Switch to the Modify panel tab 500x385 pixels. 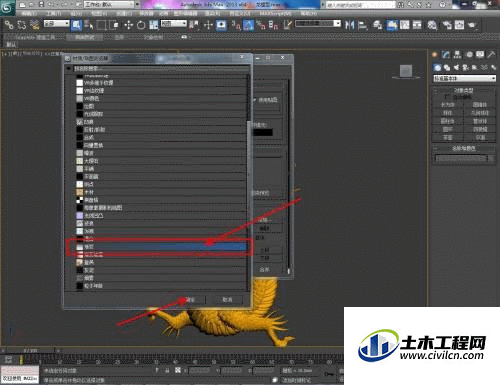(446, 54)
